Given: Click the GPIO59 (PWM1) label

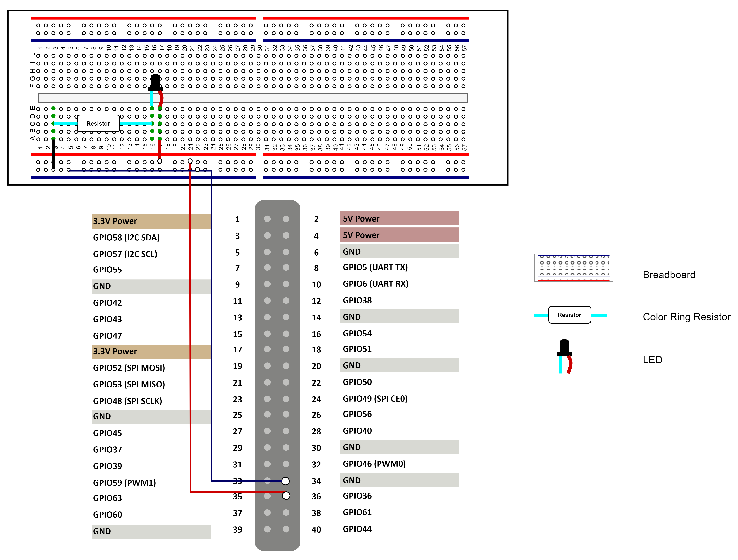Looking at the screenshot, I should pyautogui.click(x=124, y=483).
